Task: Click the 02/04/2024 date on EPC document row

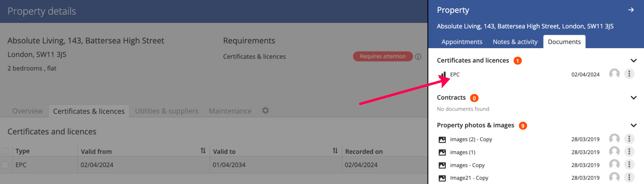Action: pos(585,74)
